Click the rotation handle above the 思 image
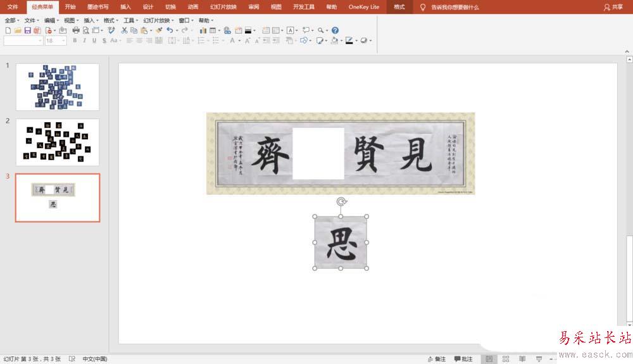The height and width of the screenshot is (364, 633). click(341, 201)
